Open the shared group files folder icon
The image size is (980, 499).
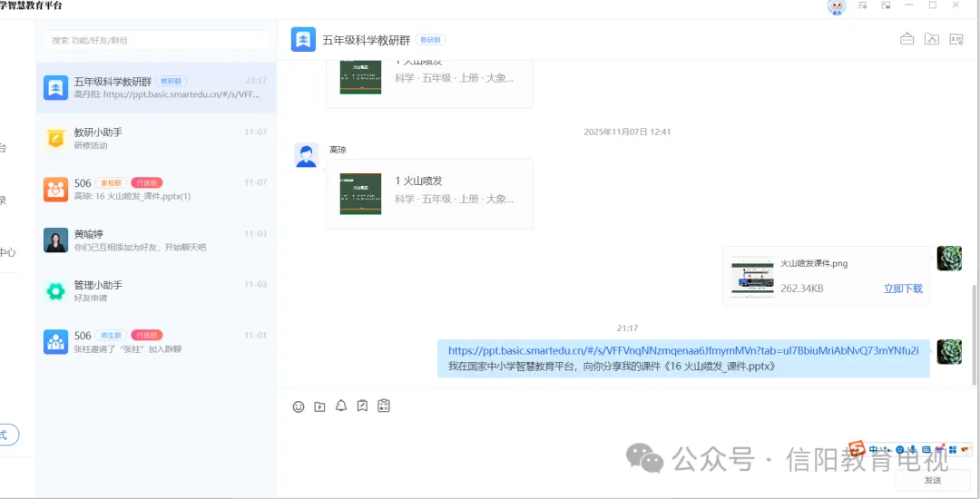[932, 39]
